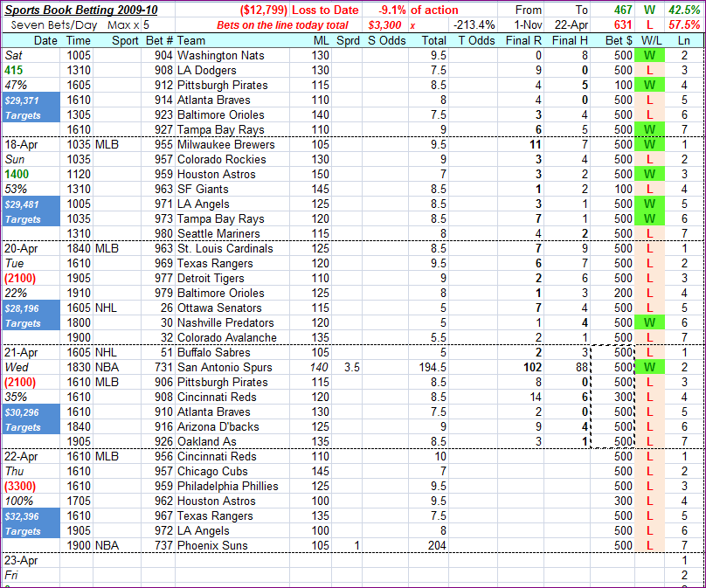This screenshot has height=588, width=706.
Task: Click the 'Sprd' column header
Action: [348, 40]
